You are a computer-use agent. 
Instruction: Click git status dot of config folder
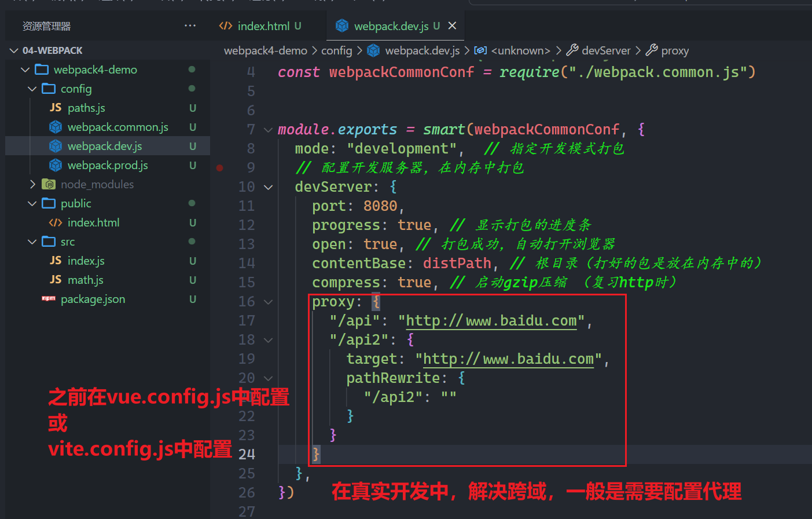coord(192,89)
